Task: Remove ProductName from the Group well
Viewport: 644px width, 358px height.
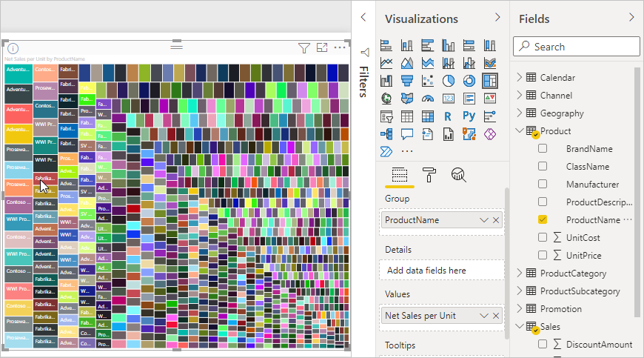Action: [496, 220]
